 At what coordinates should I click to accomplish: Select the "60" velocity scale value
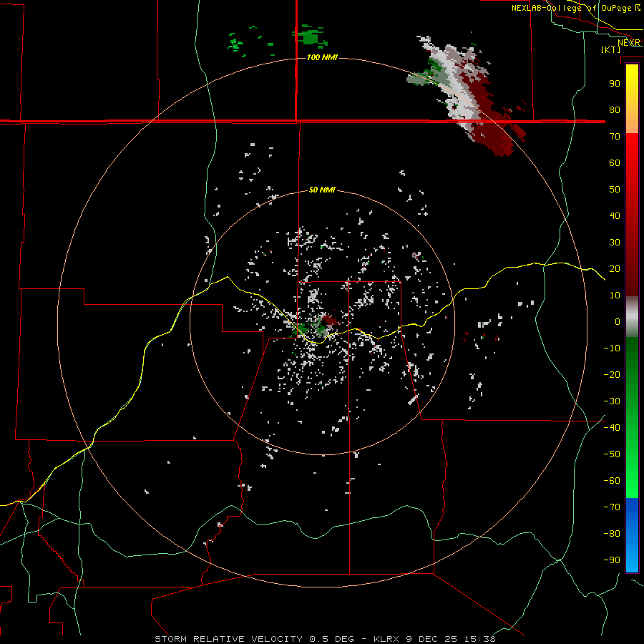click(x=615, y=162)
